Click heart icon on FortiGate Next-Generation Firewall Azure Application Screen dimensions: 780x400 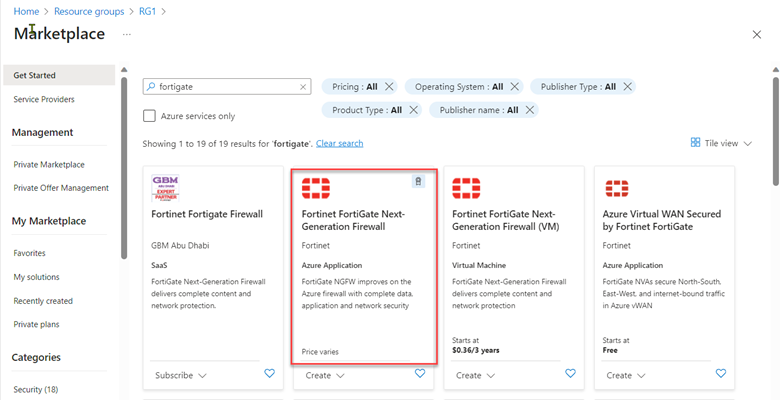pyautogui.click(x=420, y=374)
